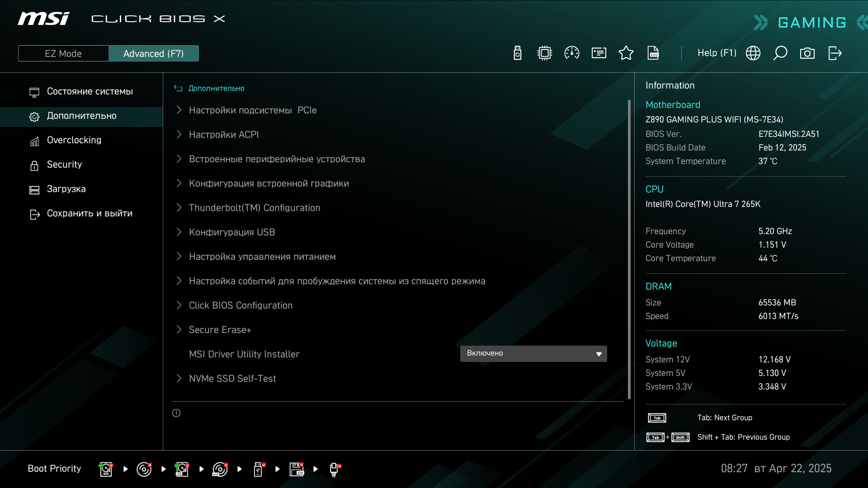Click the back arrow icon beside Дополнительно breadcrumb
Image resolution: width=868 pixels, height=488 pixels.
pos(178,89)
